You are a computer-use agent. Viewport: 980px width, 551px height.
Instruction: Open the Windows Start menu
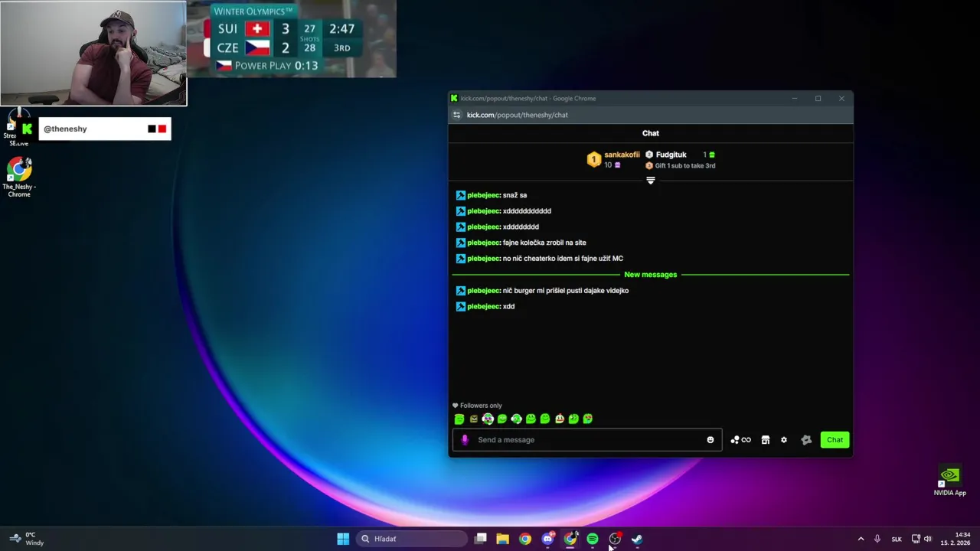[x=343, y=539]
